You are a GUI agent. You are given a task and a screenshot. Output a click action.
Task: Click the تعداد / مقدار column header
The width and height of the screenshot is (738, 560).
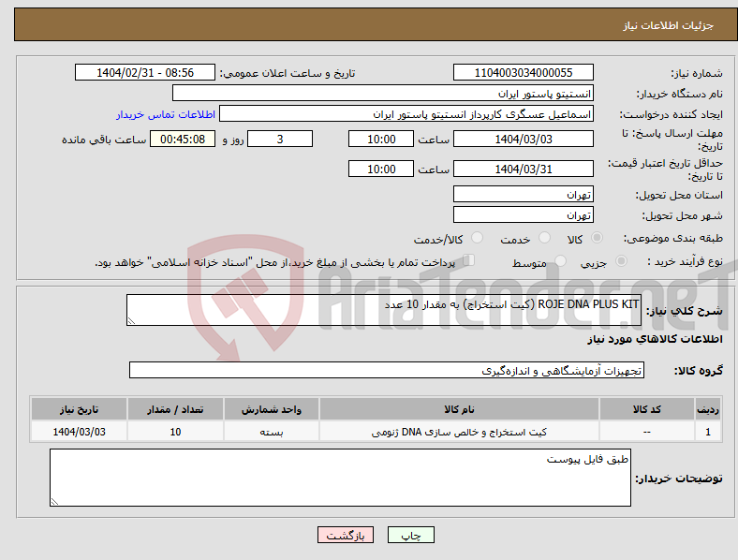(175, 409)
